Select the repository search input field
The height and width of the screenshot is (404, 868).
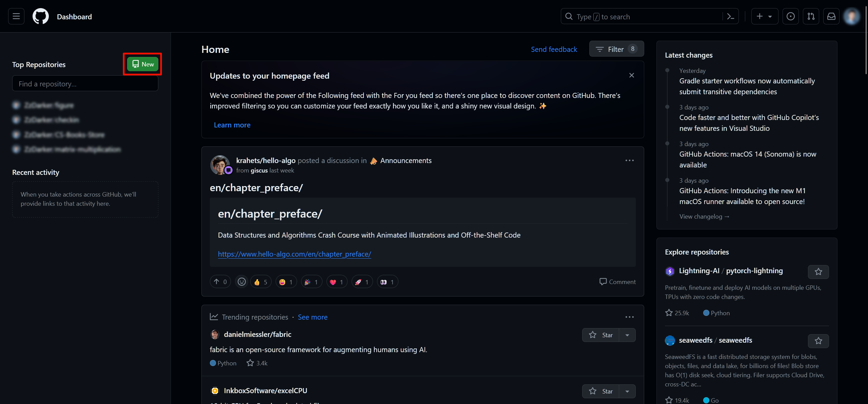coord(85,84)
